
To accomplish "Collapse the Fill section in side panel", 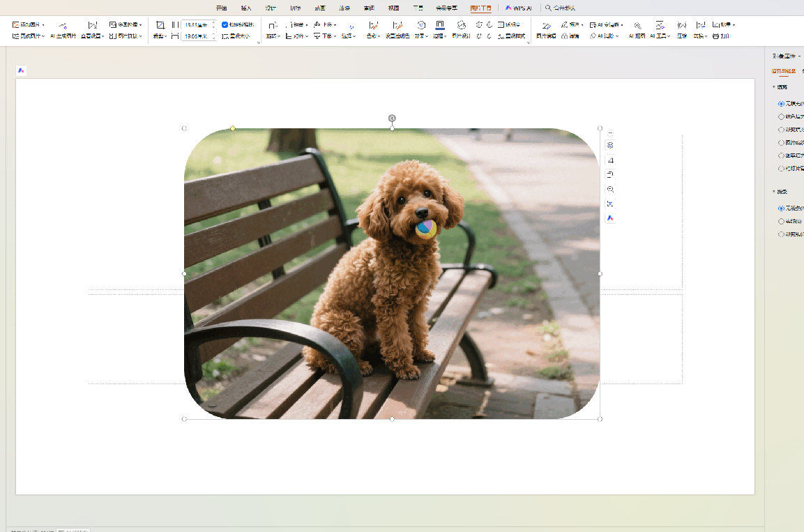I will point(774,87).
